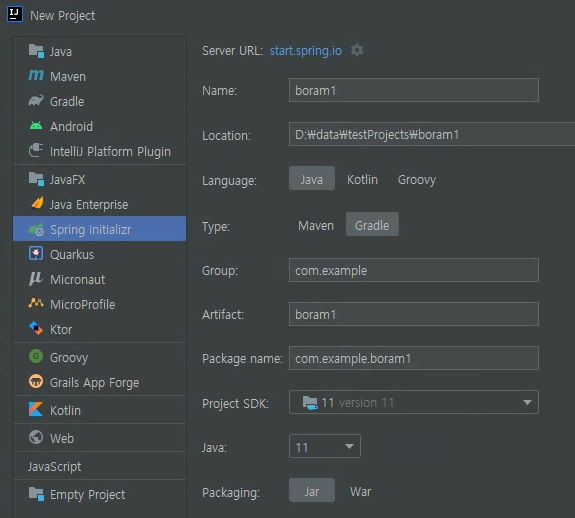575x518 pixels.
Task: Select Java project type label
Action: [61, 52]
